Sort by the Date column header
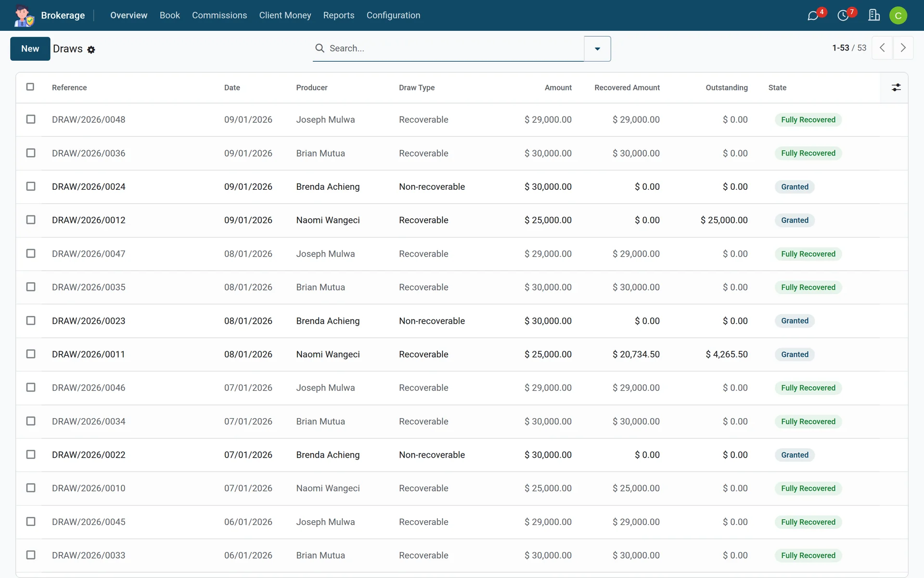Viewport: 924px width, 578px height. (x=232, y=88)
